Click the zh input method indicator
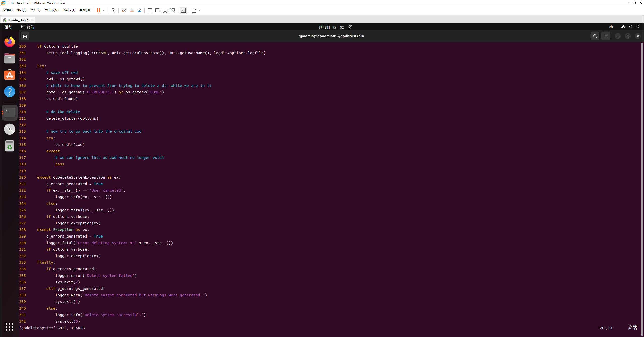This screenshot has height=337, width=644. click(x=611, y=27)
